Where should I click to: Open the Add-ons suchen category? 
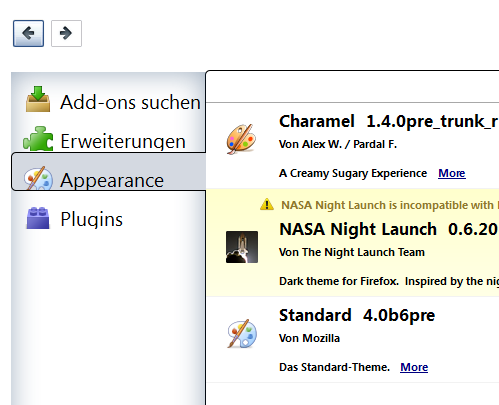coord(130,102)
